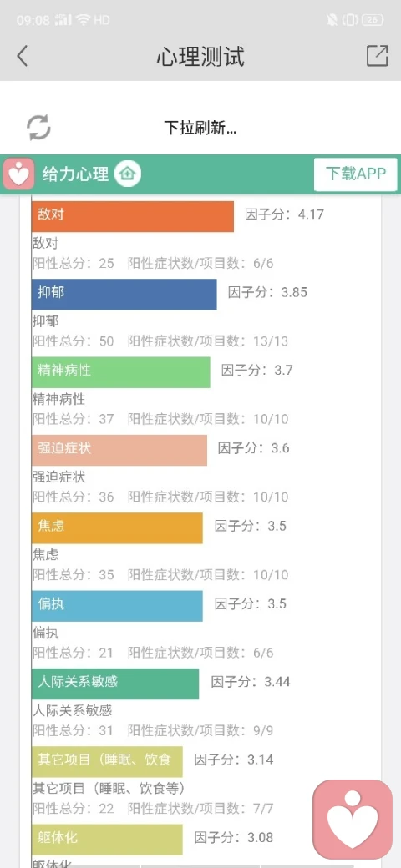Tap the salmon 强迫症状 bar
Viewport: 401px width, 868px height.
coord(119,450)
